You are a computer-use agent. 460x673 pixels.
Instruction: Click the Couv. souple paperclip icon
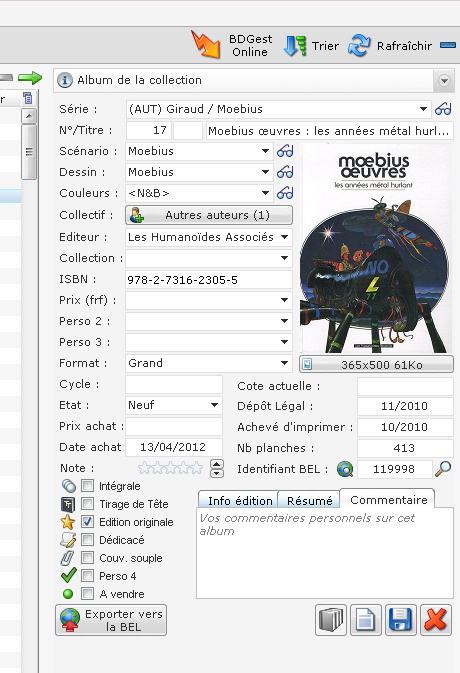[67, 558]
